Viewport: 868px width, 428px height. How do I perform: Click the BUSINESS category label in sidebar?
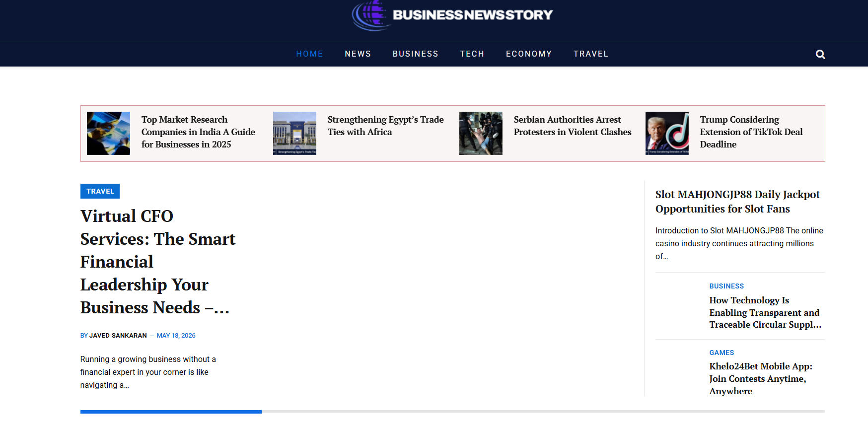(x=726, y=286)
